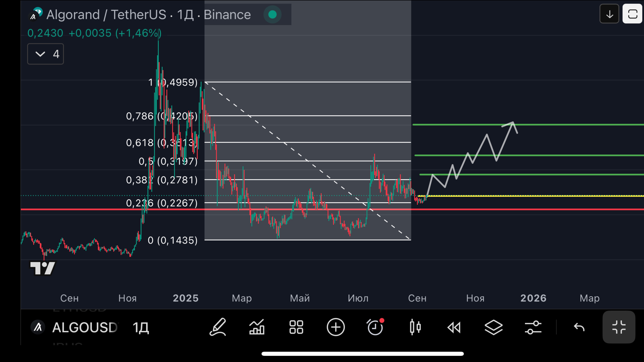Select the price value 0,2430
Viewport: 644px width, 362px height.
tap(45, 33)
